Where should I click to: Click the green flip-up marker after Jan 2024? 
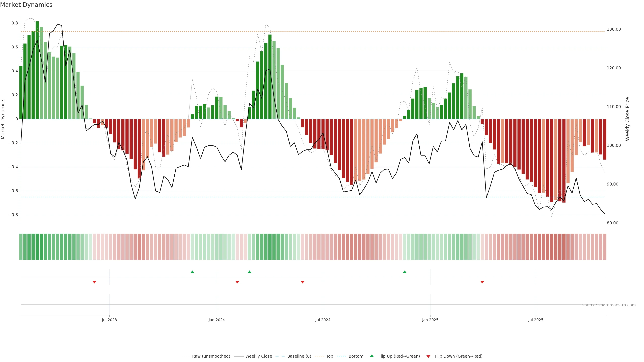point(250,272)
